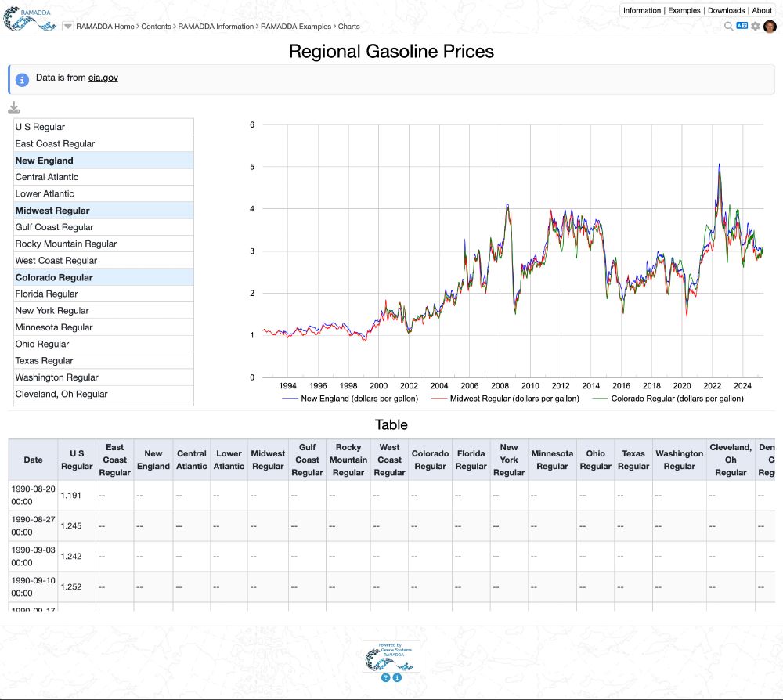Select 'Ohio Regular' in the list

[104, 344]
